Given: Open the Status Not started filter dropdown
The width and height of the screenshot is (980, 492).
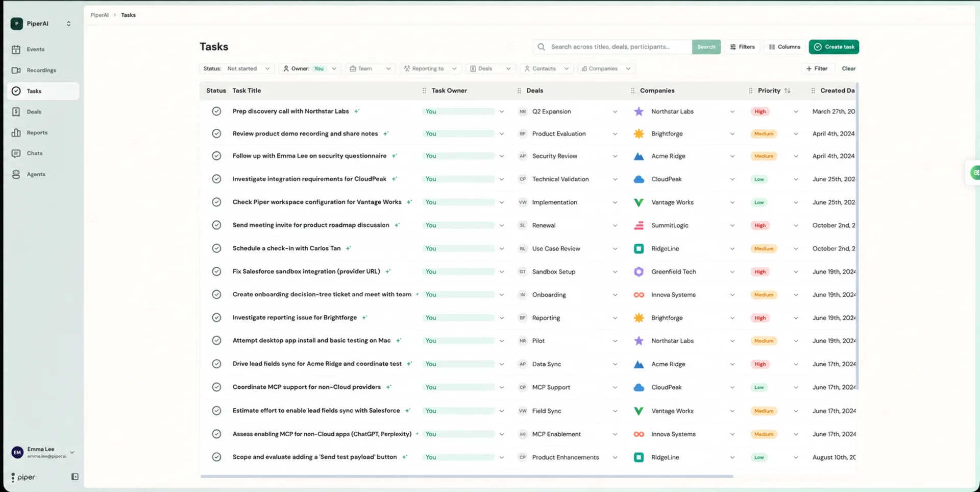Looking at the screenshot, I should (237, 68).
